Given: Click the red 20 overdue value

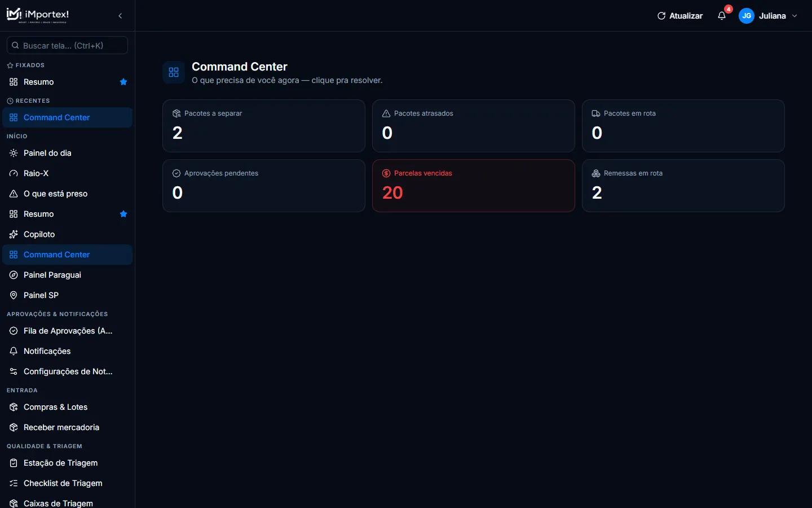Looking at the screenshot, I should [392, 192].
